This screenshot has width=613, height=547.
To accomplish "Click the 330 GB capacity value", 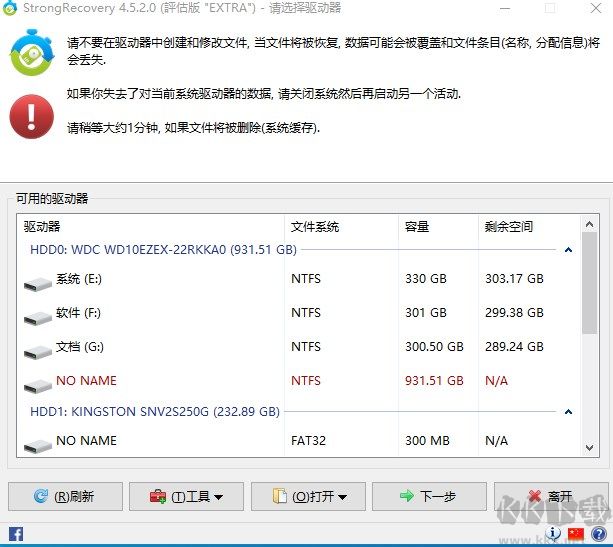I will coord(426,279).
